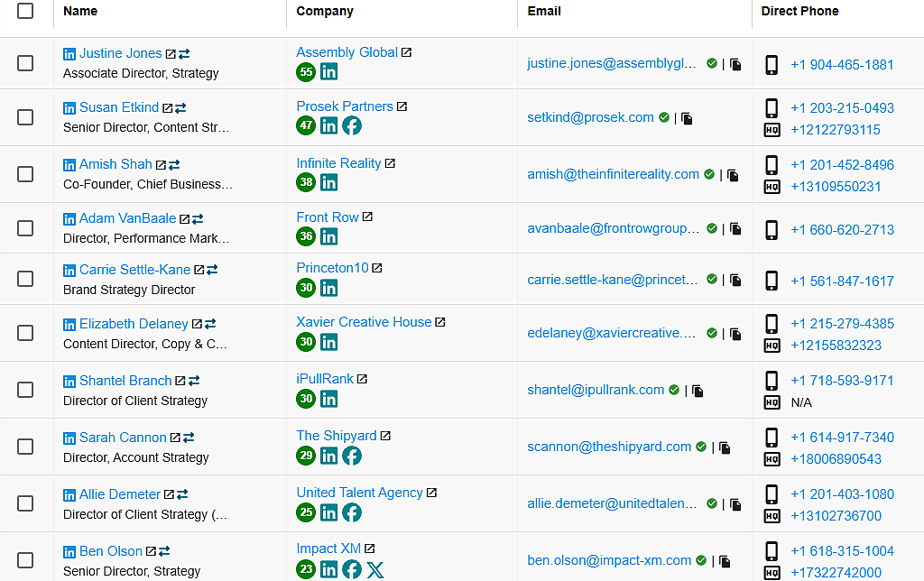This screenshot has width=924, height=581.
Task: Click the LinkedIn icon under iPullRank
Action: (328, 399)
